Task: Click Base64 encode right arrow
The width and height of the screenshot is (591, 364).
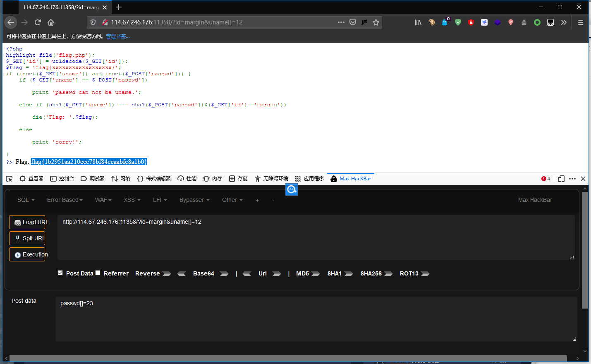Action: (x=224, y=274)
